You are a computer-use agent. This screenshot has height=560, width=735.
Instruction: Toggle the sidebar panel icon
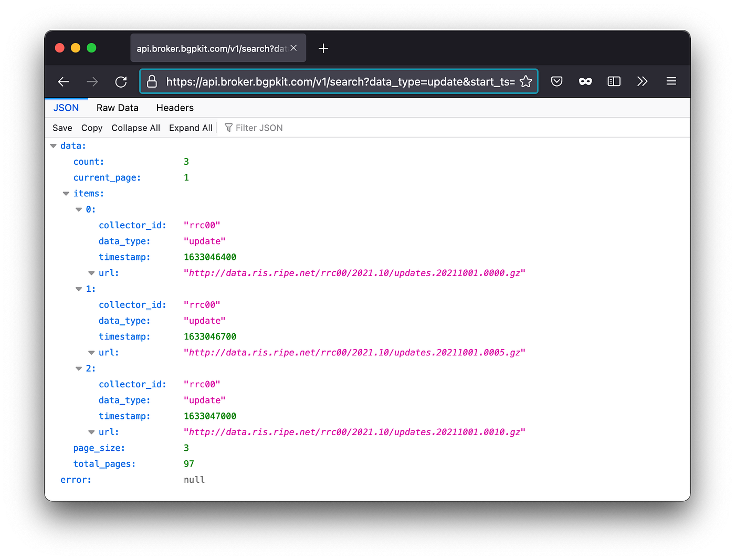point(614,81)
